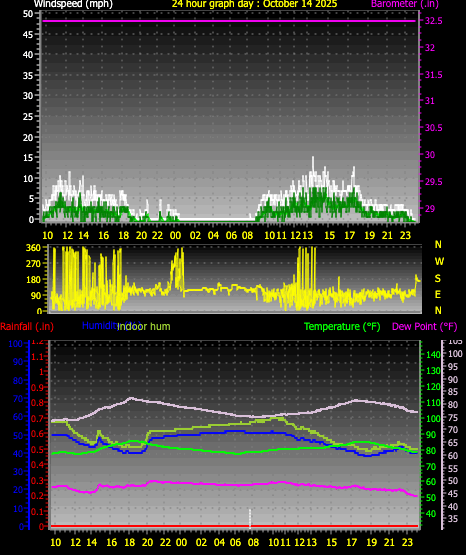Click the "Dew Point (°F)" legend label
Image resolution: width=466 pixels, height=555 pixels.
point(425,326)
